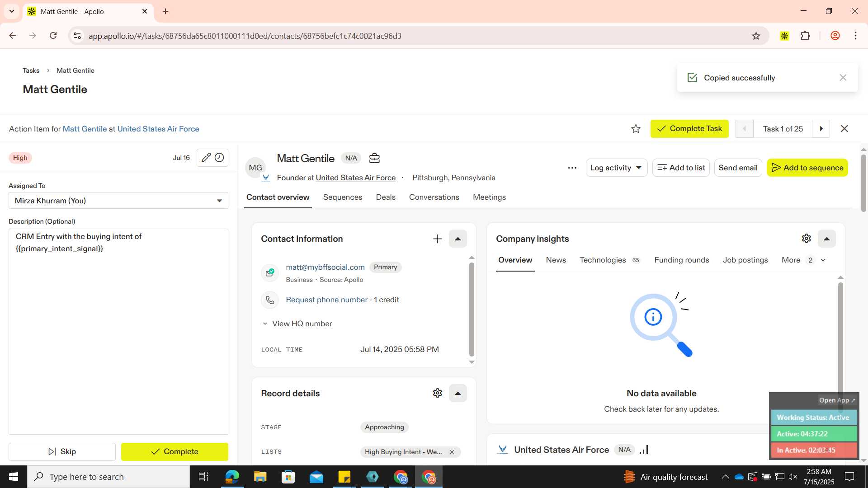This screenshot has width=868, height=488.
Task: Add contact information with the plus icon
Action: coord(437,239)
